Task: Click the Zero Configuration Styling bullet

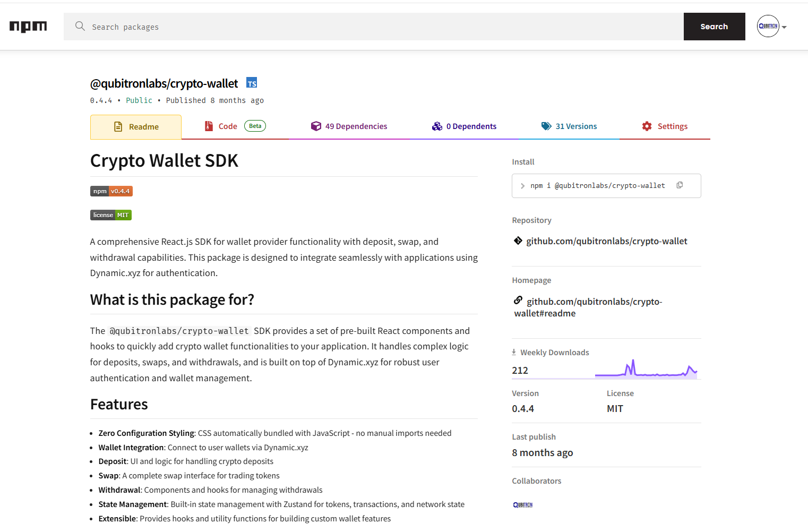Action: 275,433
